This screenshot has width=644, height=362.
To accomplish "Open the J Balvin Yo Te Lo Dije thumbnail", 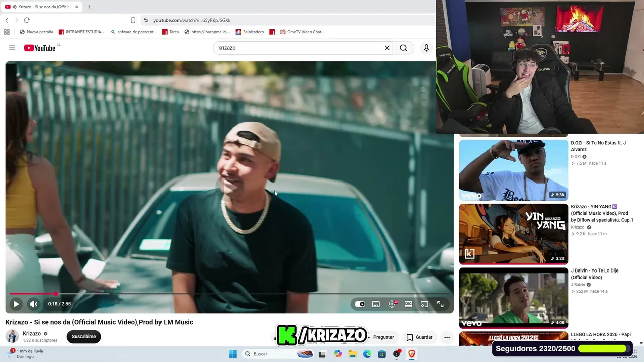I will click(x=513, y=298).
